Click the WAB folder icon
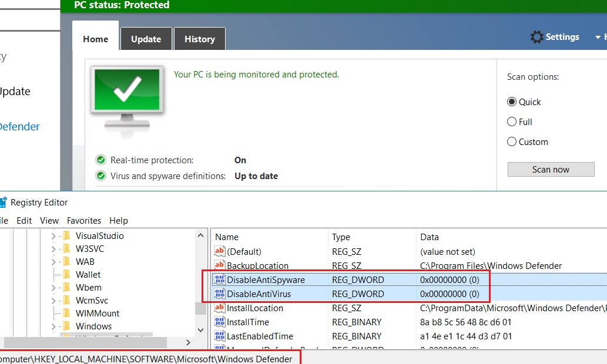This screenshot has width=607, height=364. pyautogui.click(x=66, y=261)
